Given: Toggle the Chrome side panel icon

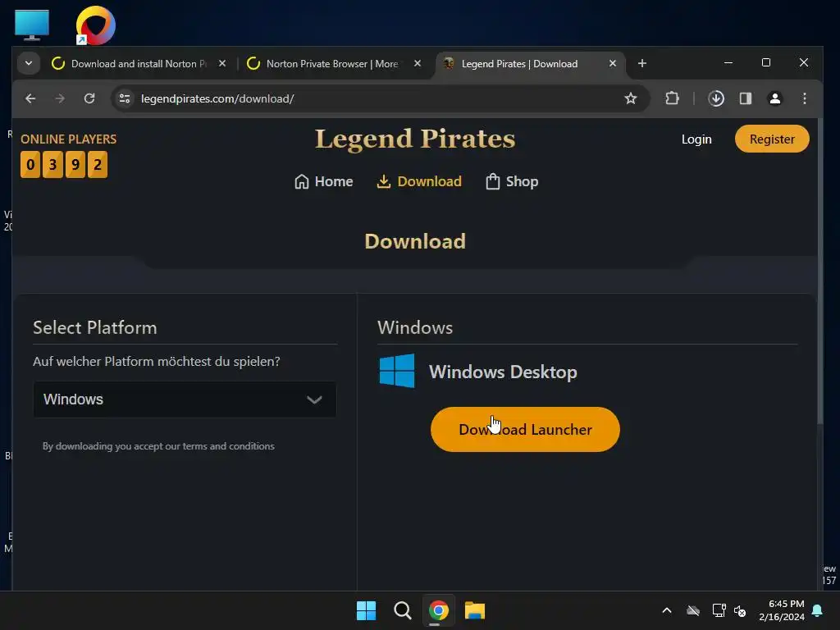Looking at the screenshot, I should [745, 98].
